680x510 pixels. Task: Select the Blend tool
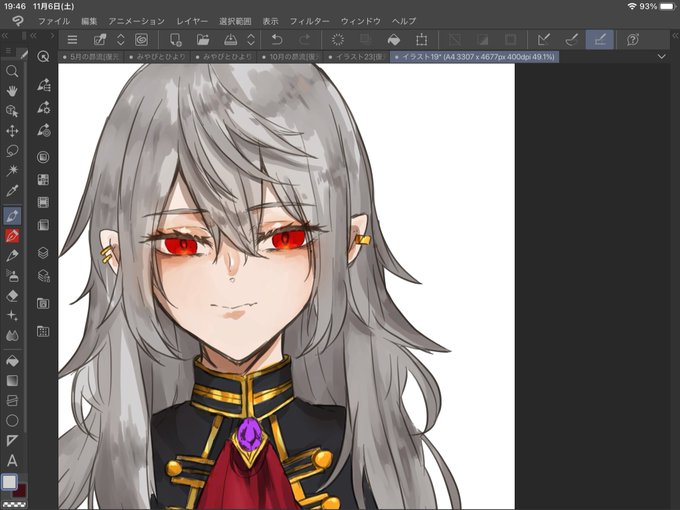click(12, 335)
